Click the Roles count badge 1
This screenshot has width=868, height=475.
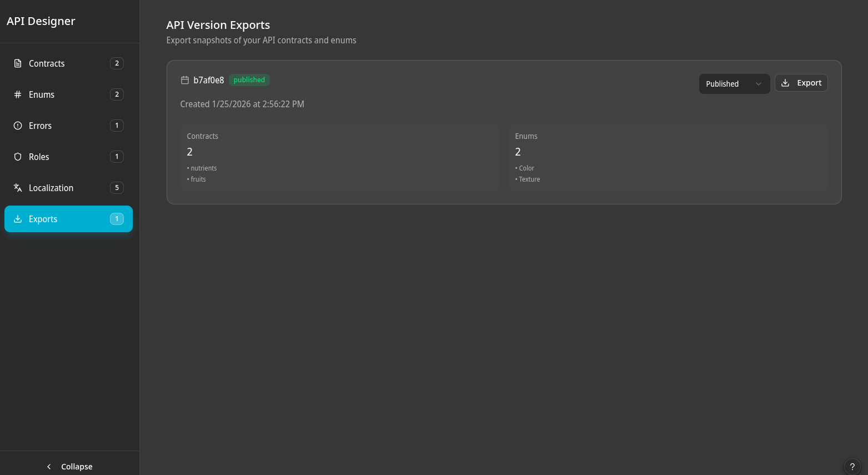(117, 157)
